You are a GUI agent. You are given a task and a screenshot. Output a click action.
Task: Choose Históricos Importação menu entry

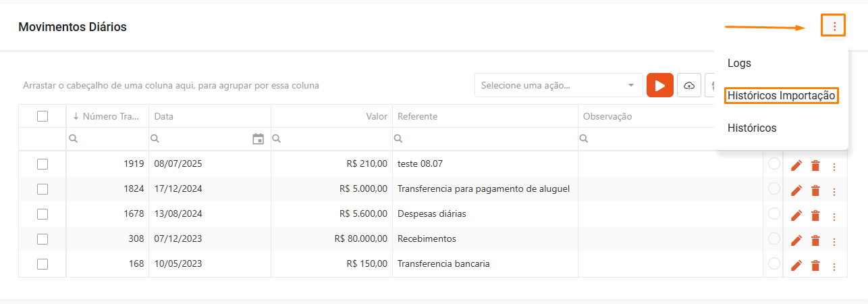(782, 96)
